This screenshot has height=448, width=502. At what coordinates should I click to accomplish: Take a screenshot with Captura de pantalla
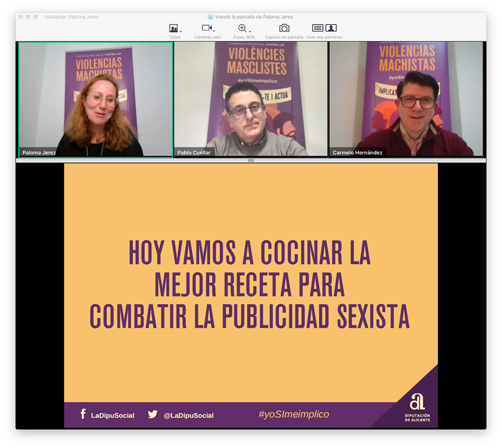pyautogui.click(x=284, y=28)
